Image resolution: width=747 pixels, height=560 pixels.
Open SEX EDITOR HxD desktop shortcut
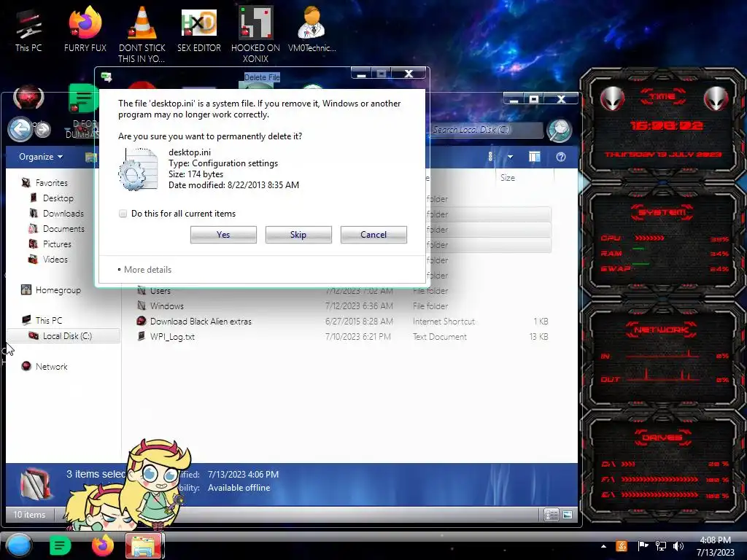(199, 30)
